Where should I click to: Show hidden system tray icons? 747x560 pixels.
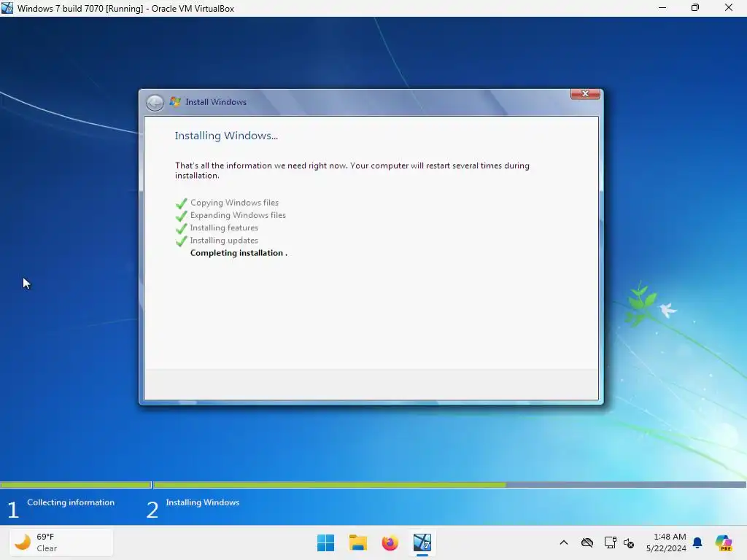pyautogui.click(x=564, y=542)
